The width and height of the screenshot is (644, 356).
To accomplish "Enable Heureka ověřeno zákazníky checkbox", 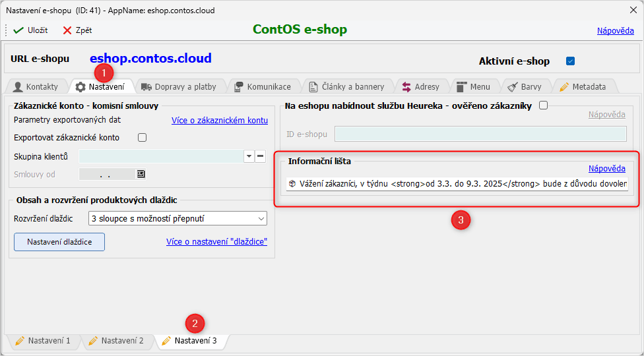I will pyautogui.click(x=544, y=105).
